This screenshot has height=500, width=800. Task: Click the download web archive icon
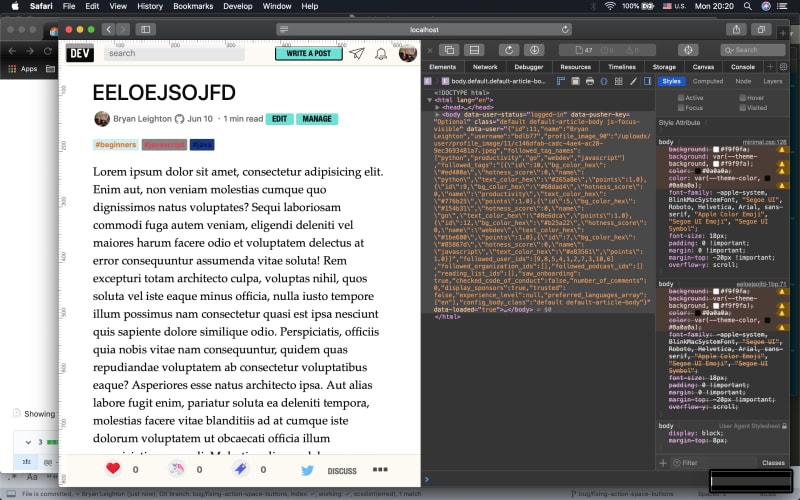tap(534, 50)
